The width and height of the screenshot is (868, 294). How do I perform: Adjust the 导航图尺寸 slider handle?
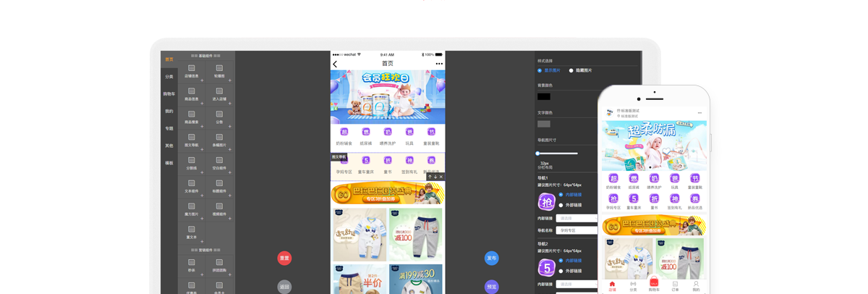click(537, 154)
